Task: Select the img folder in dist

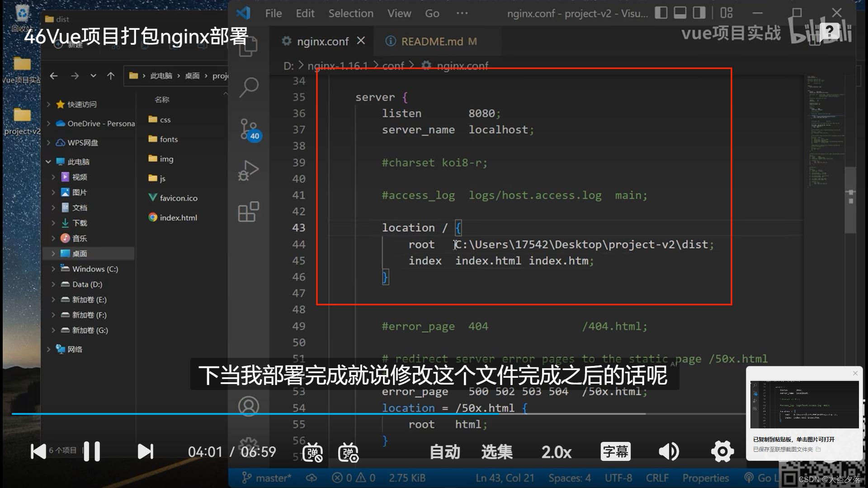Action: (x=161, y=159)
